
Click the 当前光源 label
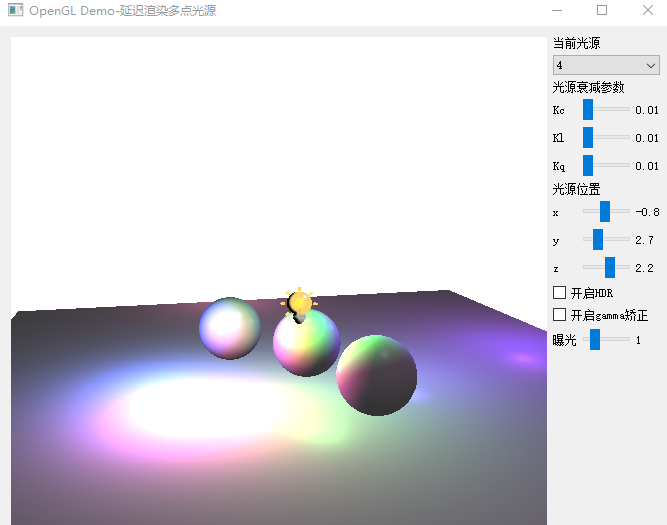pos(576,43)
